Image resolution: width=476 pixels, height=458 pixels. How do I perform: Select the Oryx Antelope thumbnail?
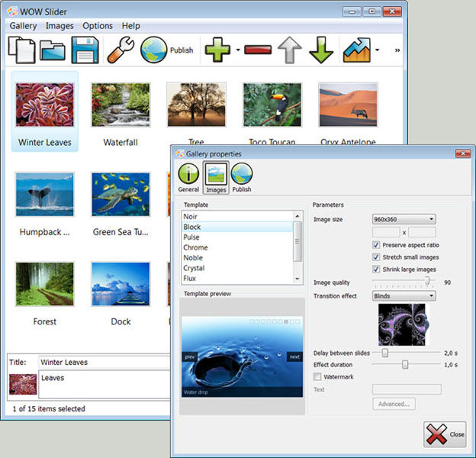tap(348, 105)
